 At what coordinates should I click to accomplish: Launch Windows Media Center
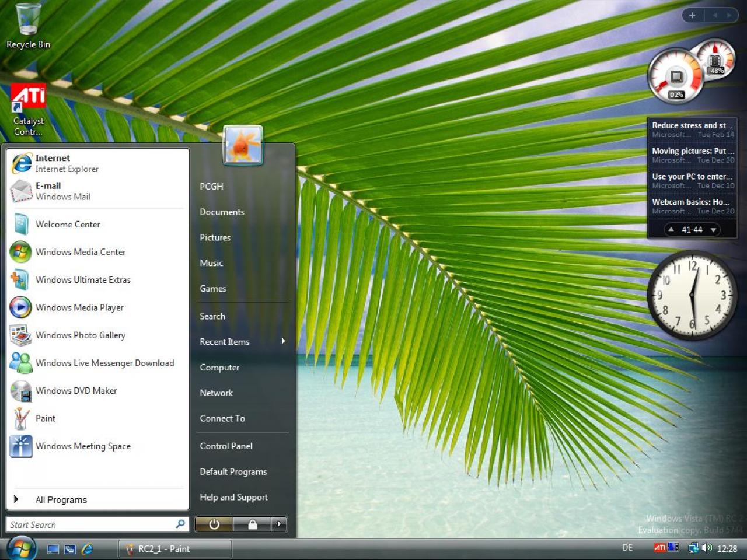tap(97, 252)
